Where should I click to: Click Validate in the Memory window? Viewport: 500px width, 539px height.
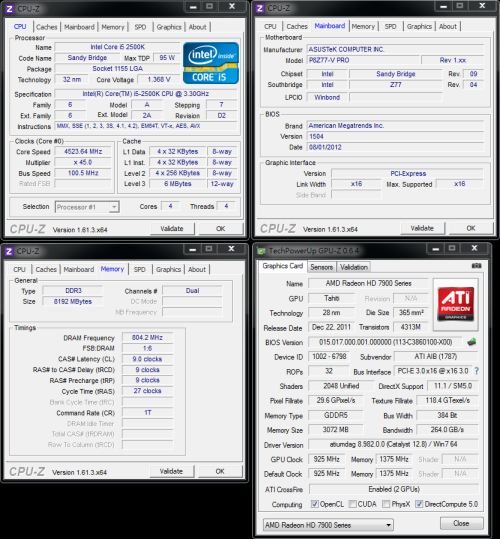click(171, 471)
